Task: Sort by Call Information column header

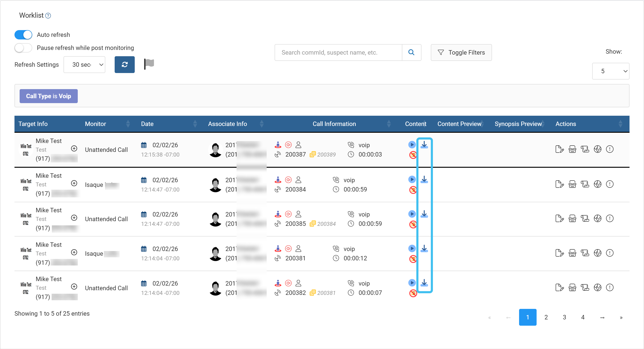Action: click(334, 124)
